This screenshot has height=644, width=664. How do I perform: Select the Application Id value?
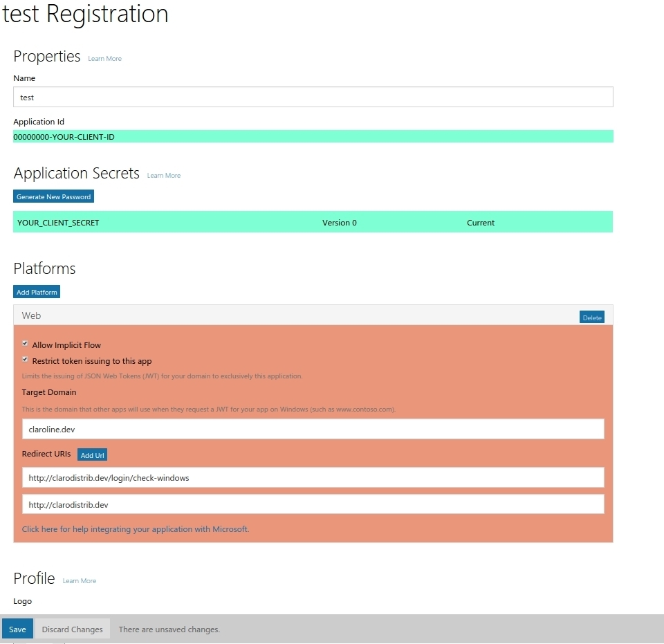tap(64, 137)
